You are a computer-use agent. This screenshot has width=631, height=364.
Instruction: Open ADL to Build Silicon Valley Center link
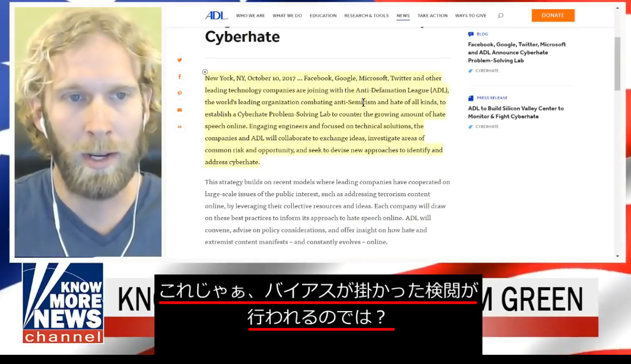[516, 112]
